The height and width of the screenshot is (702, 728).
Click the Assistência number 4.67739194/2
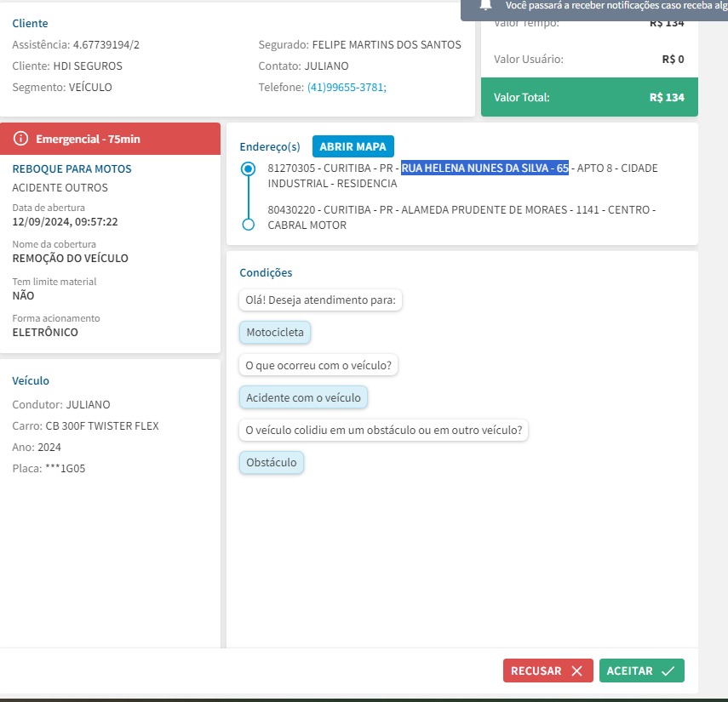[x=106, y=44]
